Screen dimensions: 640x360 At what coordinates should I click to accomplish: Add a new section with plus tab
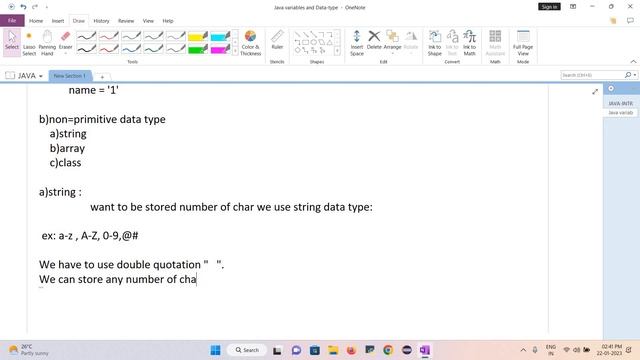102,77
